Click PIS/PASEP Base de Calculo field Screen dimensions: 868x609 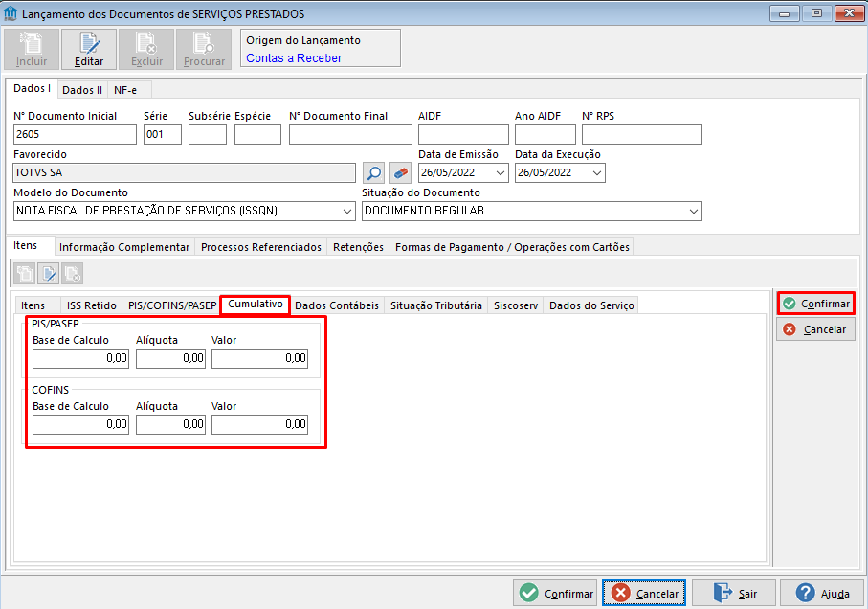pos(80,358)
